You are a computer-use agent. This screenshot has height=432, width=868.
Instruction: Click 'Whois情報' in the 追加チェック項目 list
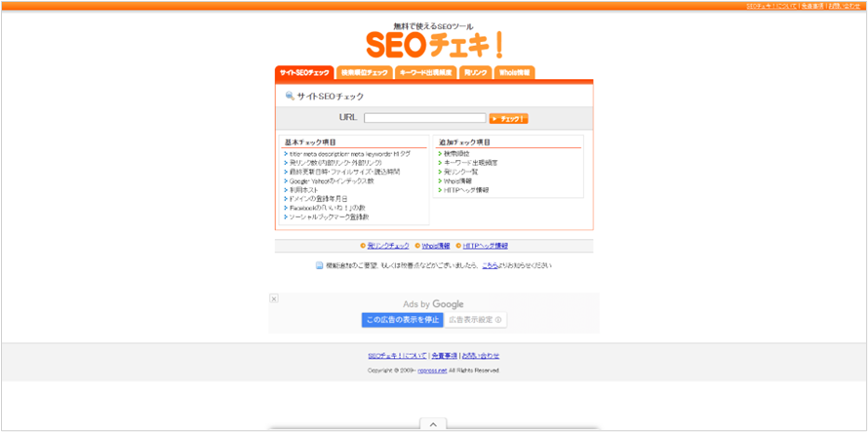(x=457, y=181)
